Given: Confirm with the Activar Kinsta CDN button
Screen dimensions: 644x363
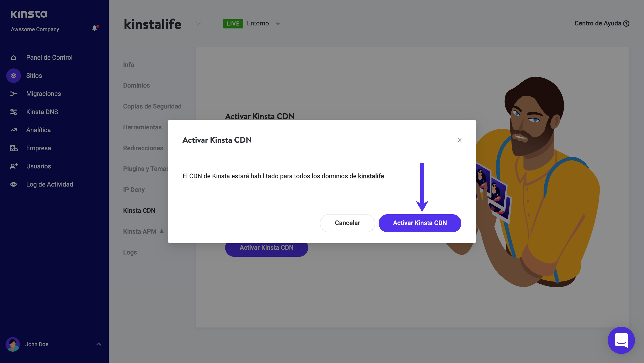Looking at the screenshot, I should point(420,223).
